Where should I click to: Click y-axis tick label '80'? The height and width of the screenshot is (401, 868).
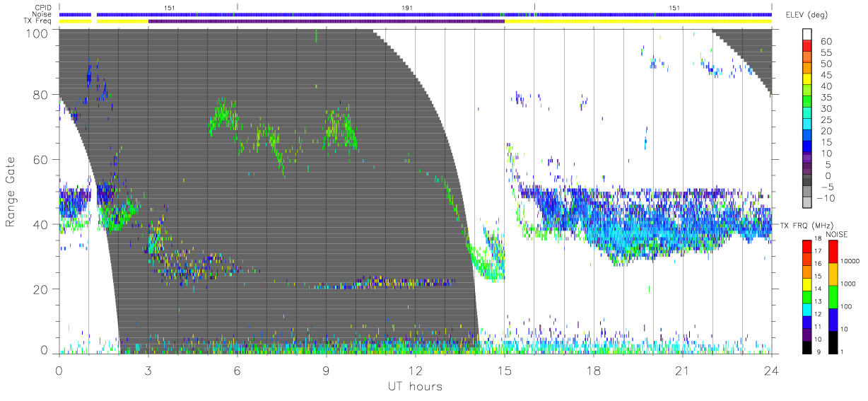[40, 95]
